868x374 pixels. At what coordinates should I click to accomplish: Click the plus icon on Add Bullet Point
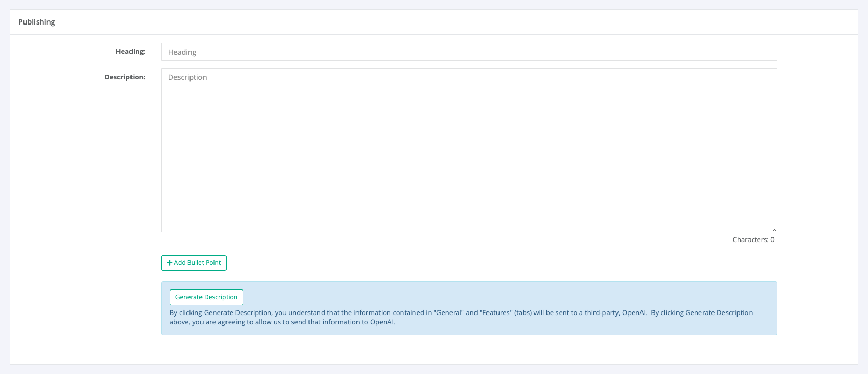pyautogui.click(x=170, y=263)
